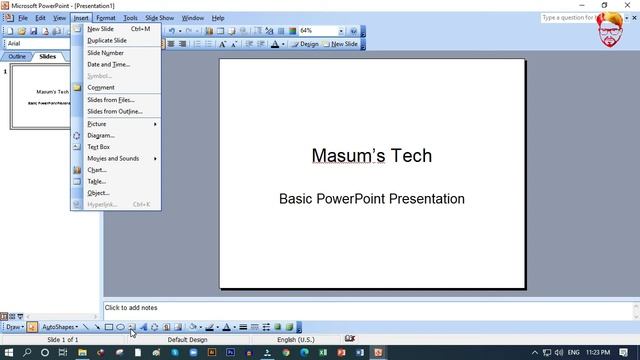
Task: Open File Explorer from the taskbar
Action: point(82,352)
